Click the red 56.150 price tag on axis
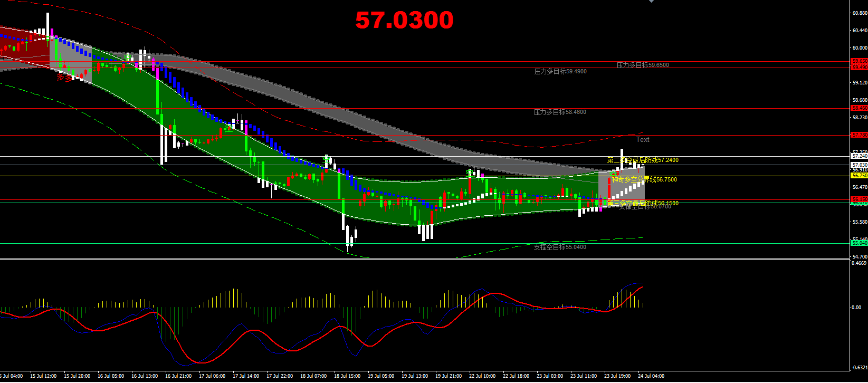Viewport: 868px width, 383px height. (860, 199)
